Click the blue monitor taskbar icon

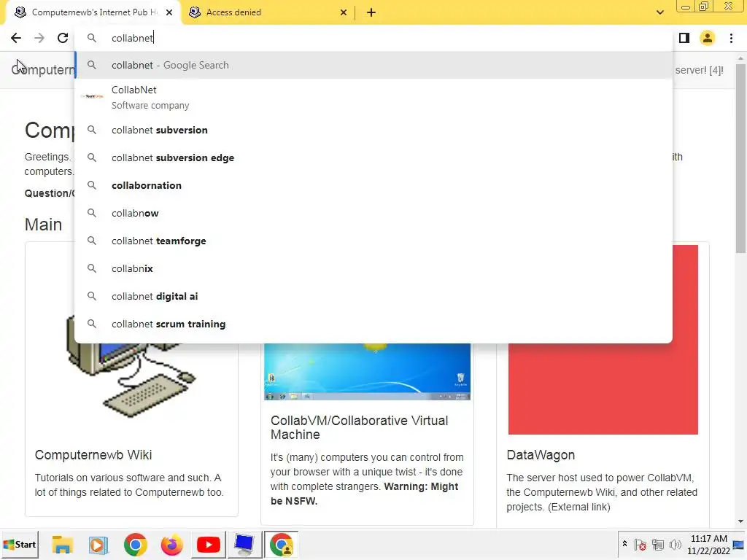pyautogui.click(x=244, y=544)
